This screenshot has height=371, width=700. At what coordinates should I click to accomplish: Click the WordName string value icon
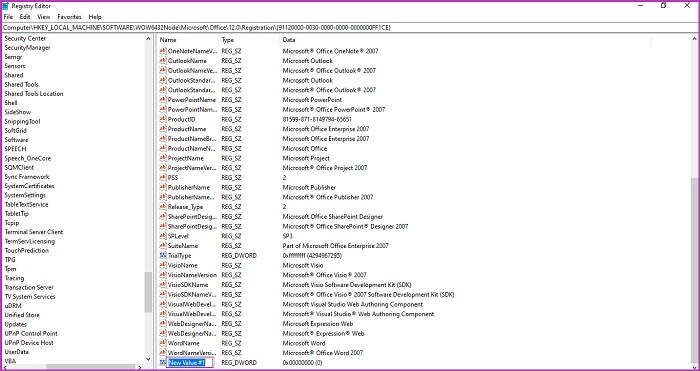[163, 343]
